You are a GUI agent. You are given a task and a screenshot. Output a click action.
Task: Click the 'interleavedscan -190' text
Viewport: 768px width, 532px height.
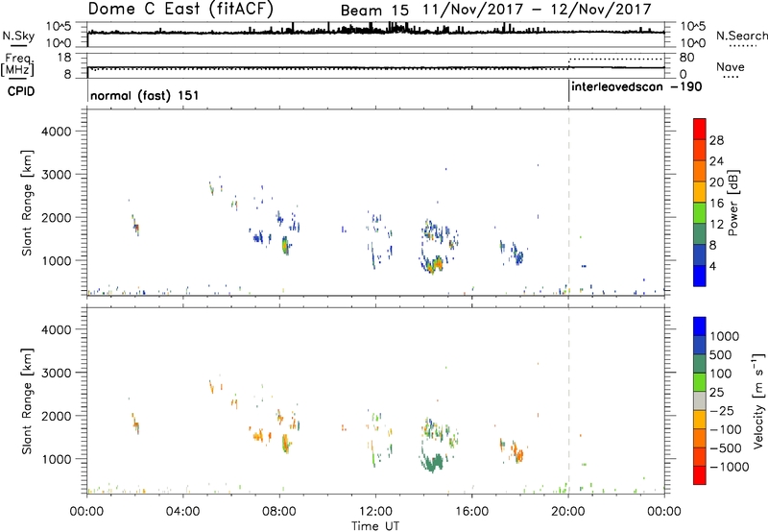pyautogui.click(x=636, y=87)
